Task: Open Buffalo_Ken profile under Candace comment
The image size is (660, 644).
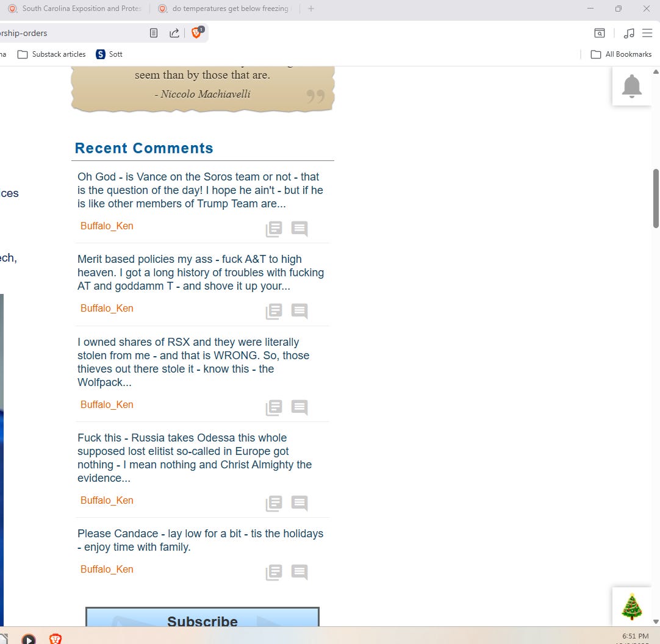Action: (107, 570)
